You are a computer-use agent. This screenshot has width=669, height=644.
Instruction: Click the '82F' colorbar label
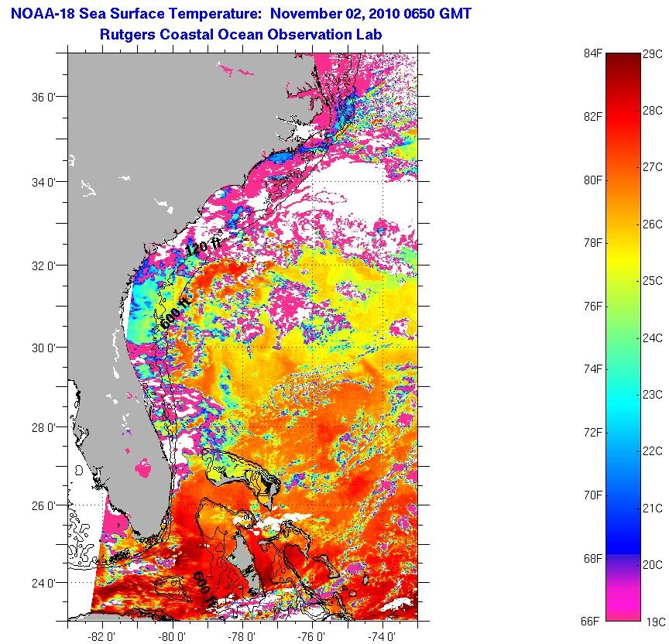click(x=593, y=117)
